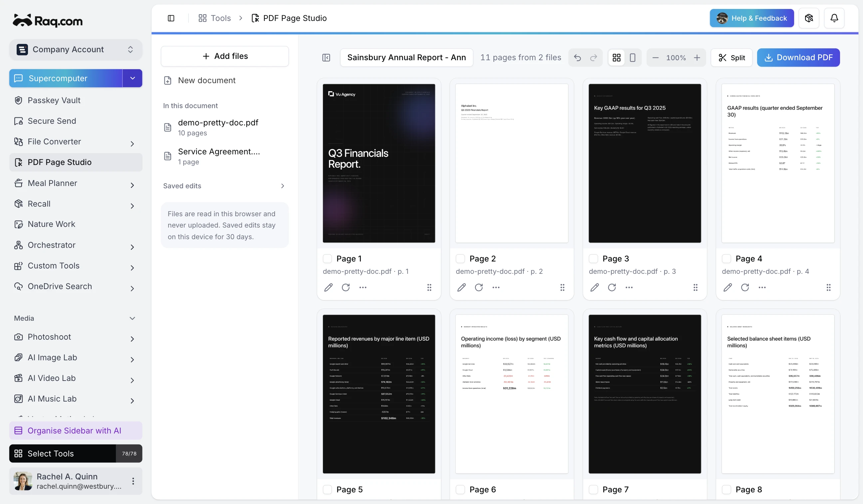Click the Add files button
This screenshot has height=504, width=863.
click(225, 56)
